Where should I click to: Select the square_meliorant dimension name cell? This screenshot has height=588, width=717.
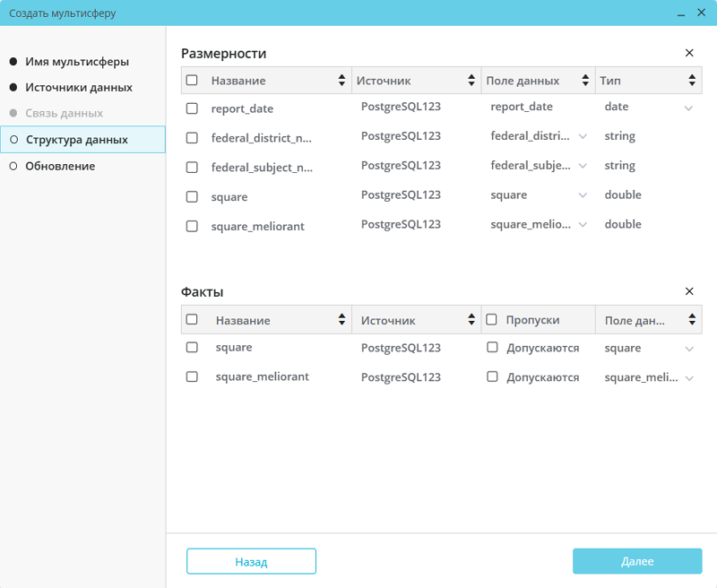[258, 227]
